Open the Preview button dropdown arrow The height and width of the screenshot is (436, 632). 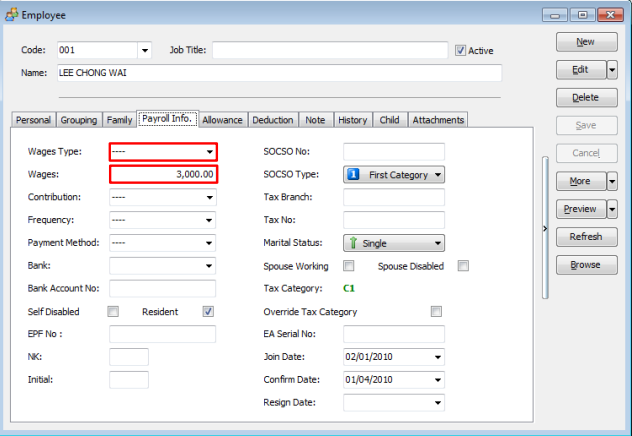point(612,209)
